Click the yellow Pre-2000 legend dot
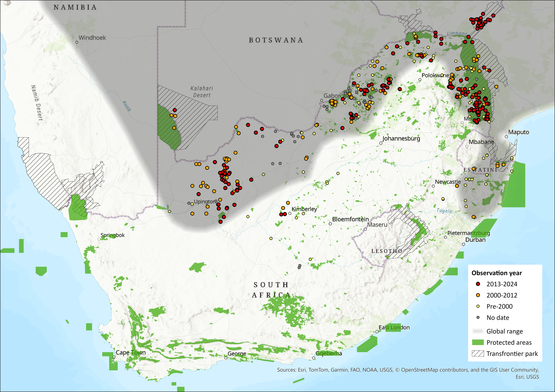This screenshot has height=392, width=555. (478, 306)
